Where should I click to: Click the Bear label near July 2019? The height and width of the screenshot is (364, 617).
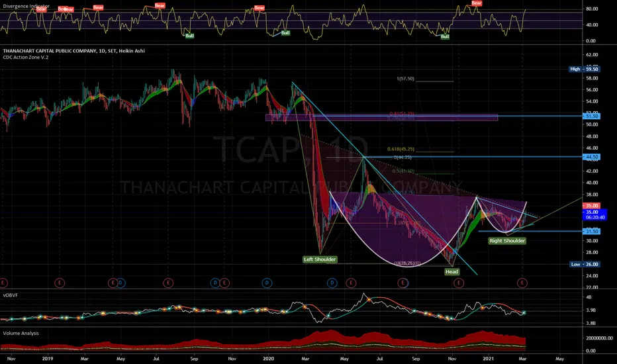pos(160,5)
